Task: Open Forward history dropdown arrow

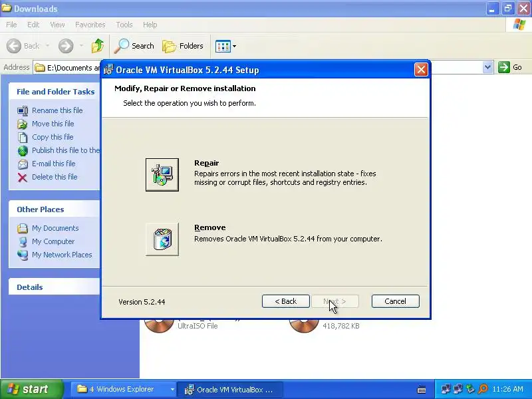Action: (x=81, y=46)
